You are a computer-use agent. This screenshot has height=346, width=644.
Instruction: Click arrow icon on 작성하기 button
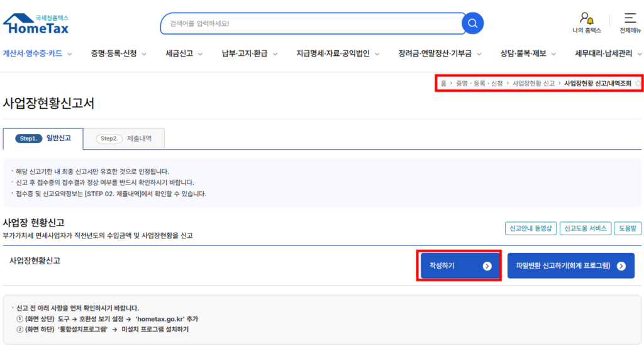487,266
